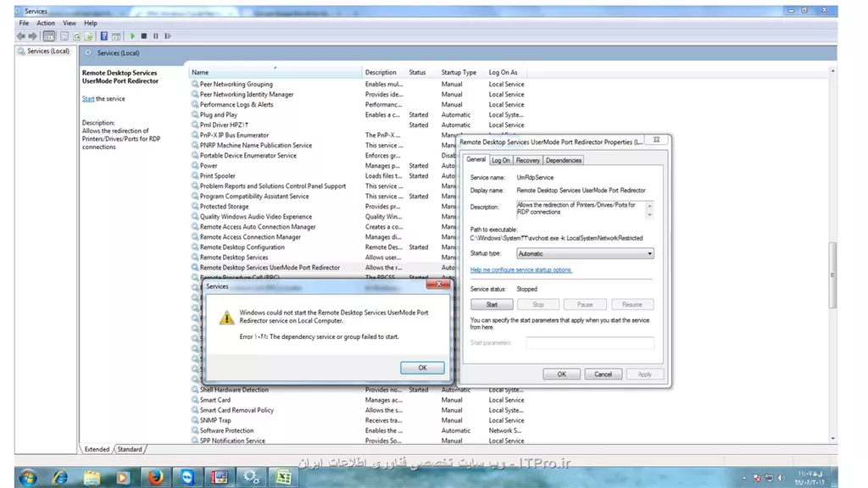Image resolution: width=868 pixels, height=488 pixels.
Task: Sort by the Status column header
Action: (x=420, y=73)
